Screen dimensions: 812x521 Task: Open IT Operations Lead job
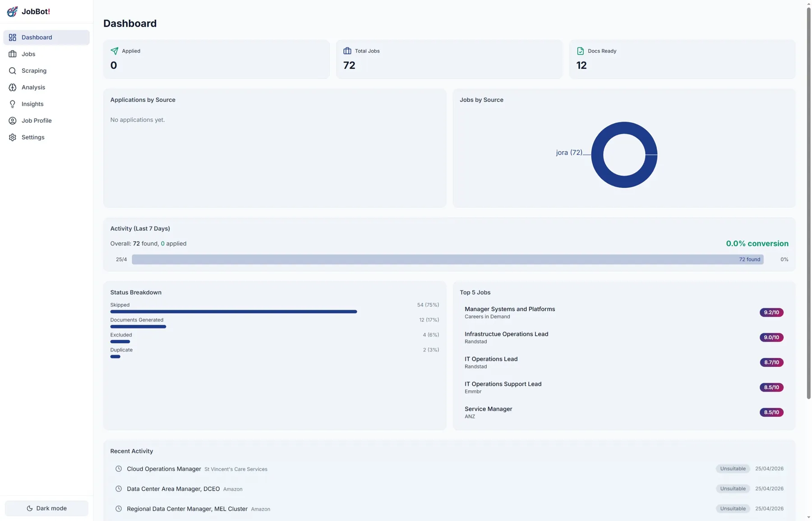coord(624,362)
